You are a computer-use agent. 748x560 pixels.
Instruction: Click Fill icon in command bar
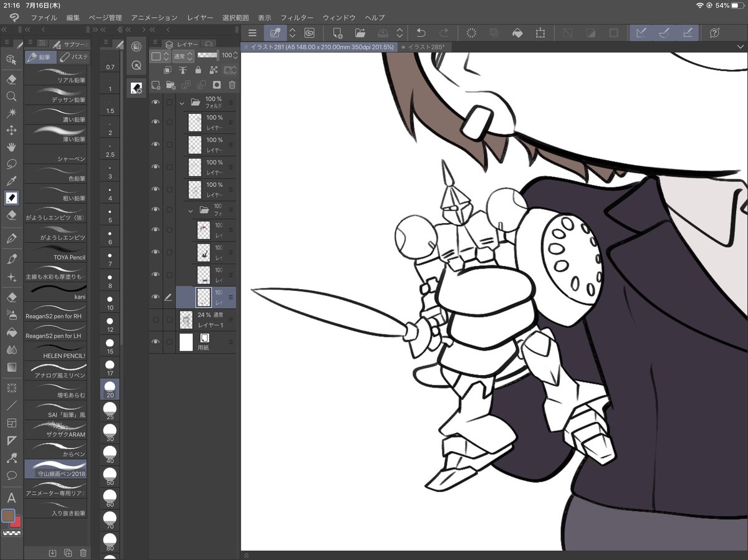coord(517,33)
